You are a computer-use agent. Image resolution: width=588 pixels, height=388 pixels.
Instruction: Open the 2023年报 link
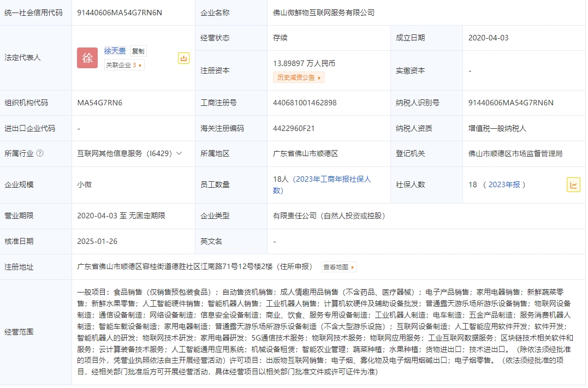click(504, 184)
